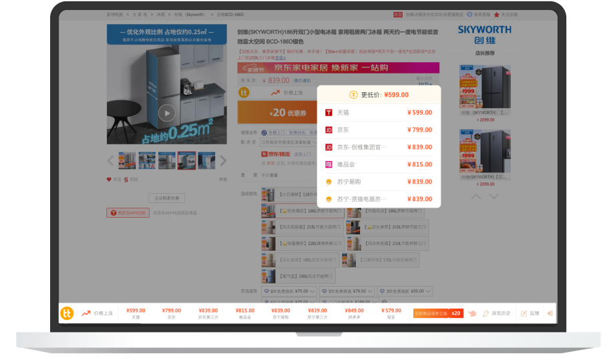
Task: Choose the 186L金色升级两门 option
Action: [300, 260]
